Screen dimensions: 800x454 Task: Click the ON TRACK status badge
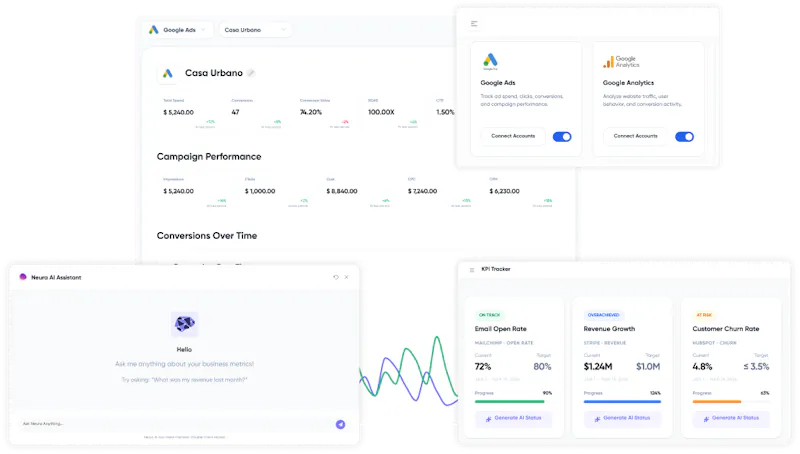pyautogui.click(x=489, y=315)
